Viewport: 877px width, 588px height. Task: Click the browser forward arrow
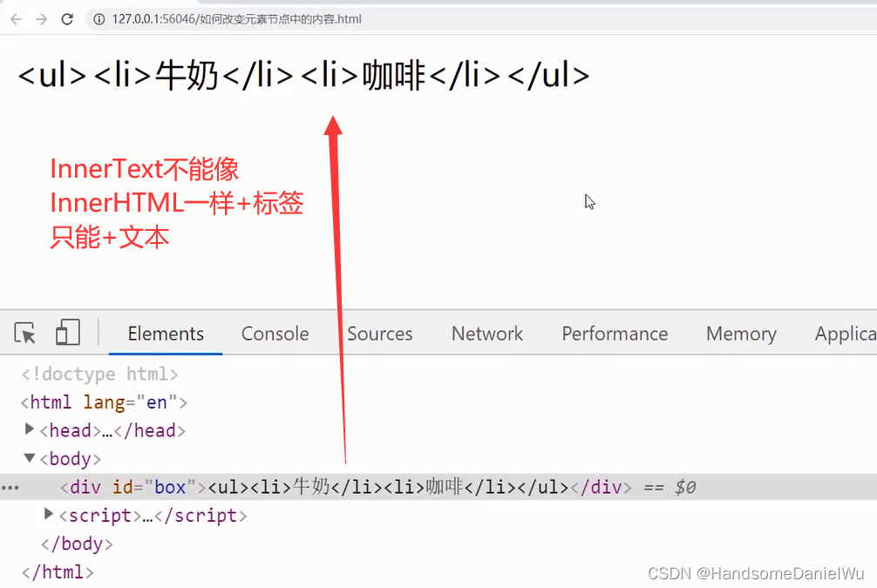[x=40, y=17]
